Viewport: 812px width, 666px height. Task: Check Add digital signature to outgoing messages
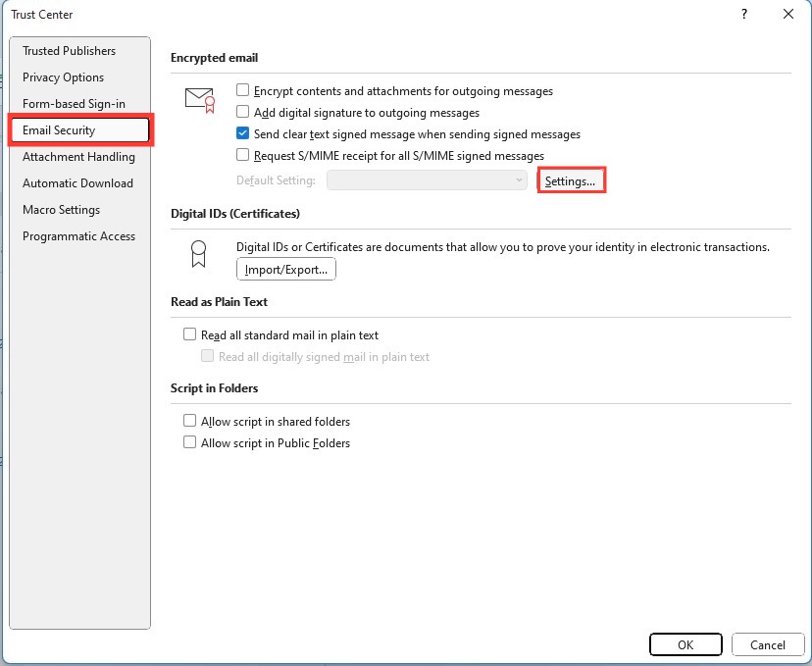tap(242, 112)
